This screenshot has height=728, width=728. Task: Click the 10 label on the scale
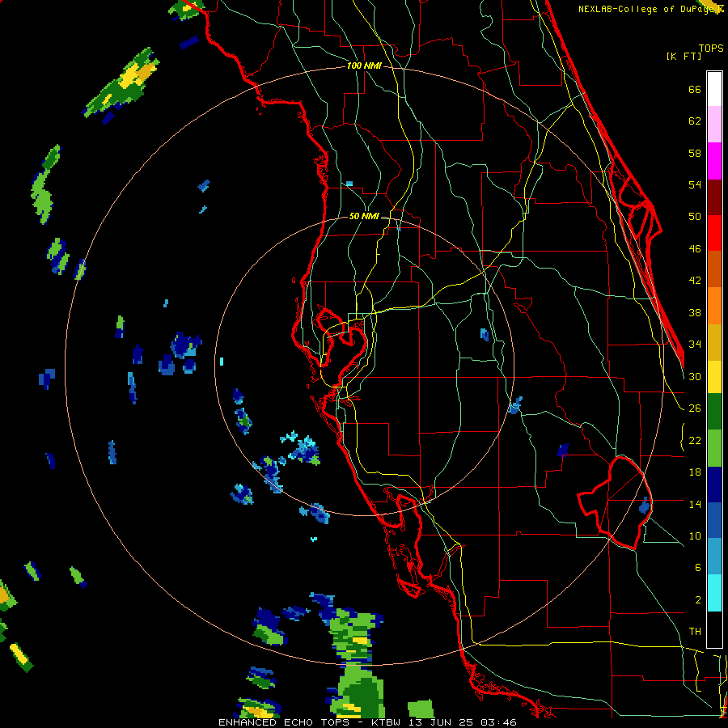tap(695, 535)
